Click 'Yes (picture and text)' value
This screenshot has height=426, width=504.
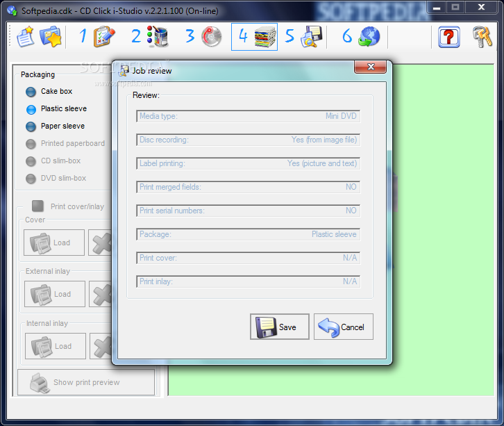click(322, 163)
